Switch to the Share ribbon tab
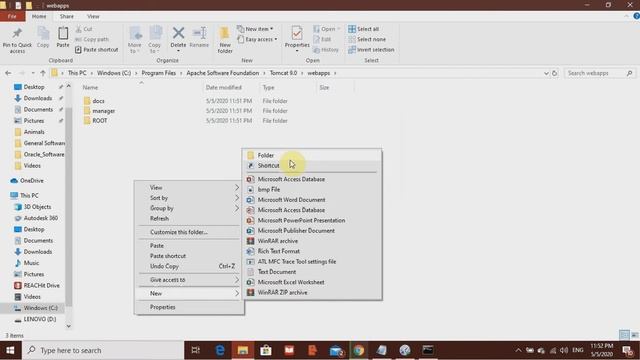The image size is (640, 360). click(67, 16)
